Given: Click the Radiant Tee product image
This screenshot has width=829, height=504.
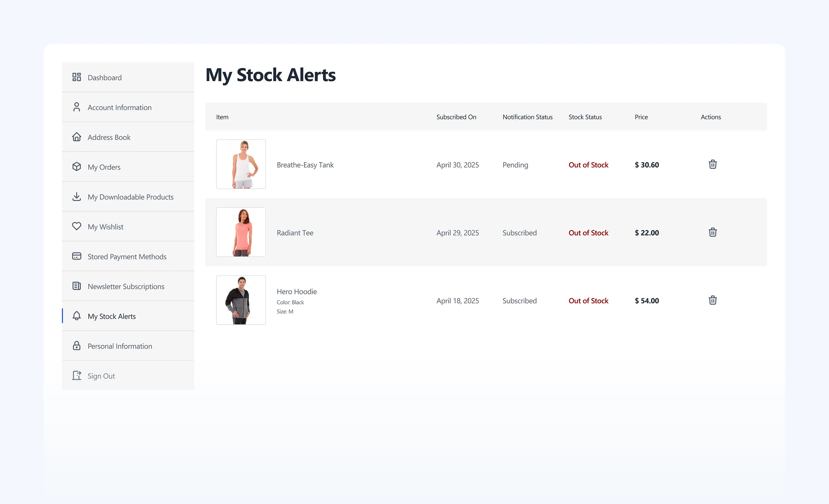Looking at the screenshot, I should tap(241, 232).
